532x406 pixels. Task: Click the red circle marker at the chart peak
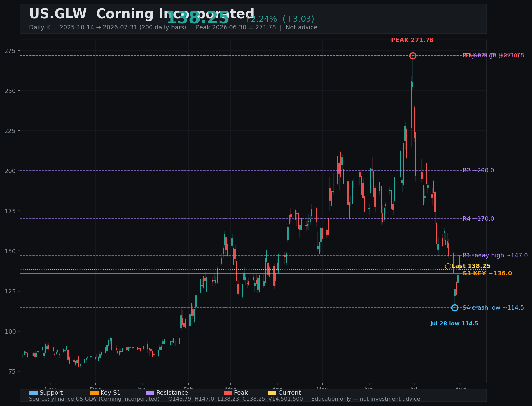coord(413,56)
